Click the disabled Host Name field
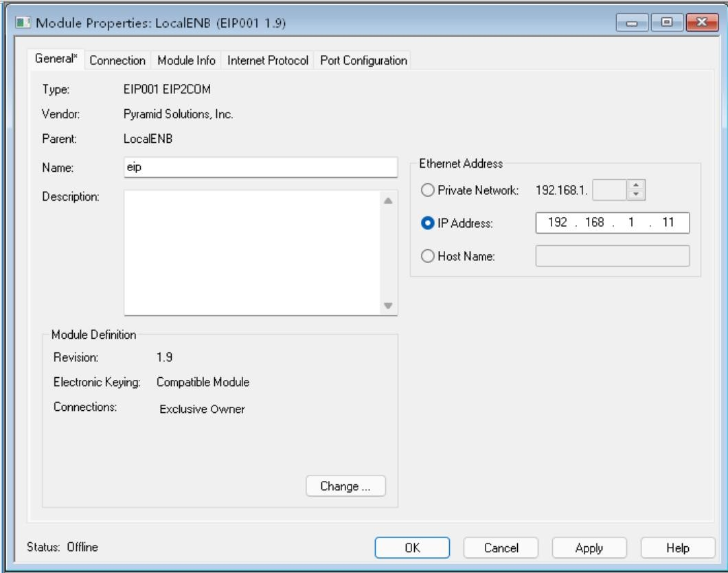The image size is (728, 573). tap(613, 256)
